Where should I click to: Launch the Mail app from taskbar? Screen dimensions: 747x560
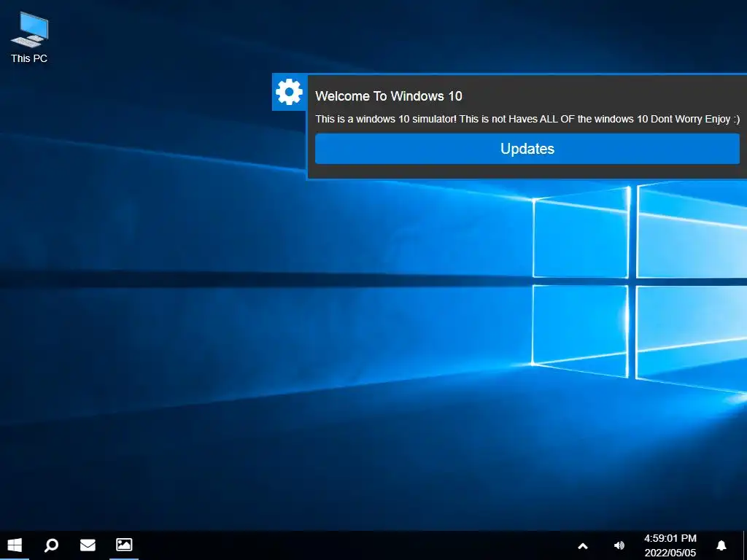pos(88,545)
